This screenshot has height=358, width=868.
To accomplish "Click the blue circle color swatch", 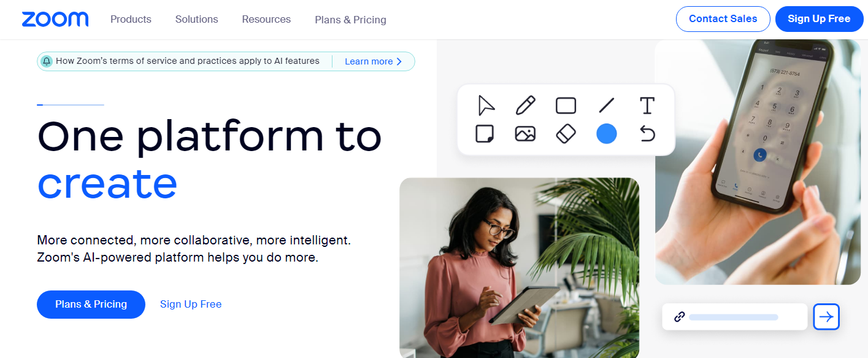I will [607, 133].
